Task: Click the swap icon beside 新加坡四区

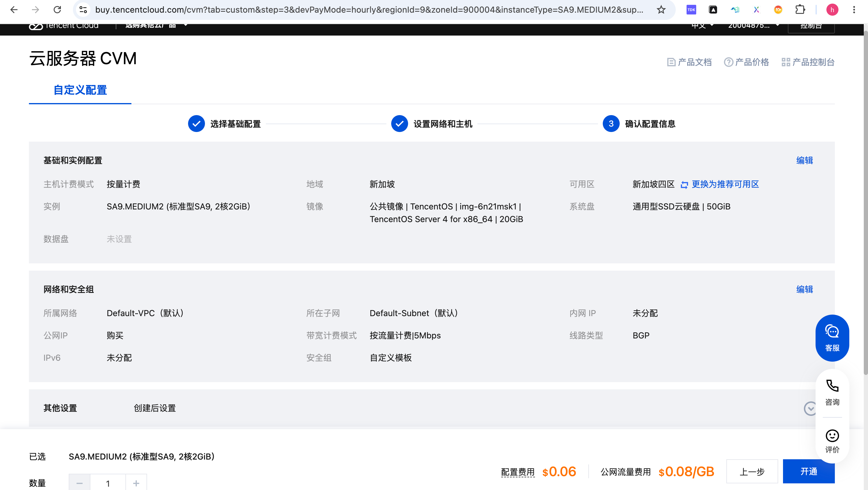Action: point(684,185)
